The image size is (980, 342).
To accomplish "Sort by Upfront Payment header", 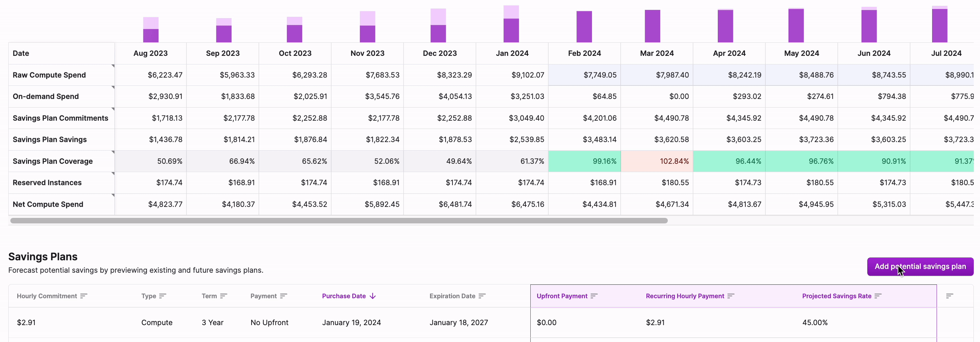I will click(x=562, y=296).
